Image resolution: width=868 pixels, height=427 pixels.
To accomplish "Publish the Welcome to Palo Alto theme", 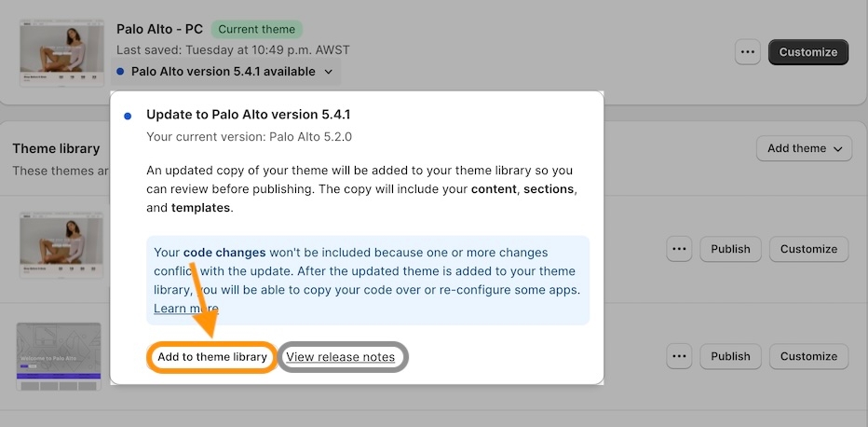I will 730,356.
